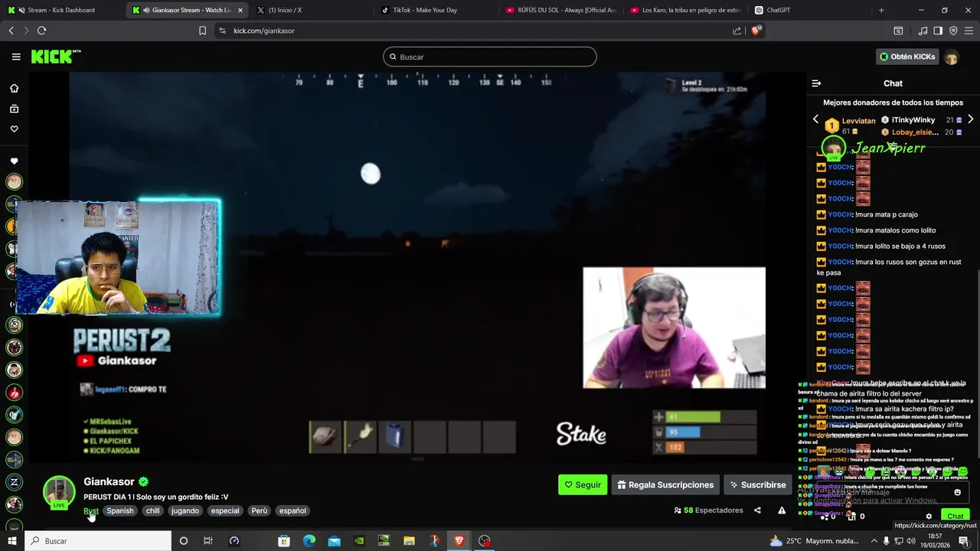Close the Giankasor Stream tab

[x=240, y=10]
